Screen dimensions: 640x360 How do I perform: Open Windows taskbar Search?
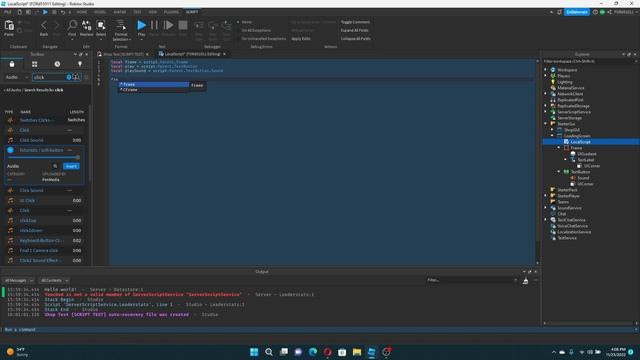click(x=269, y=352)
